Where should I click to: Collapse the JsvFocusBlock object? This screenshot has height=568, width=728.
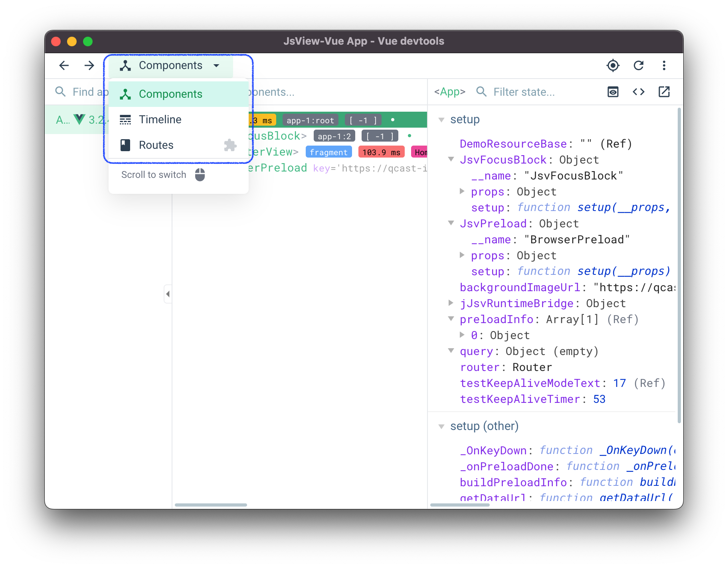[x=451, y=160]
